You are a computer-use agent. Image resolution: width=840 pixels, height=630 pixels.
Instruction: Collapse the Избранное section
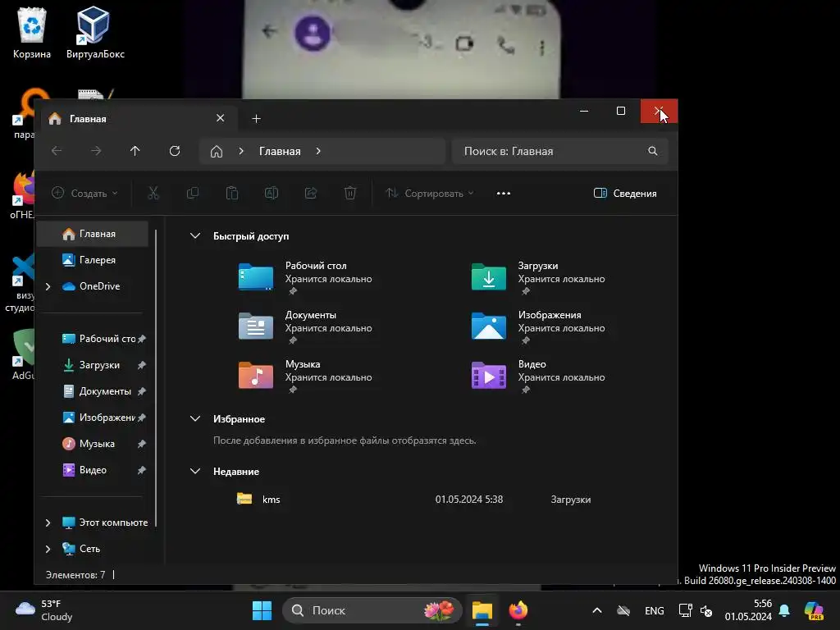click(x=195, y=419)
